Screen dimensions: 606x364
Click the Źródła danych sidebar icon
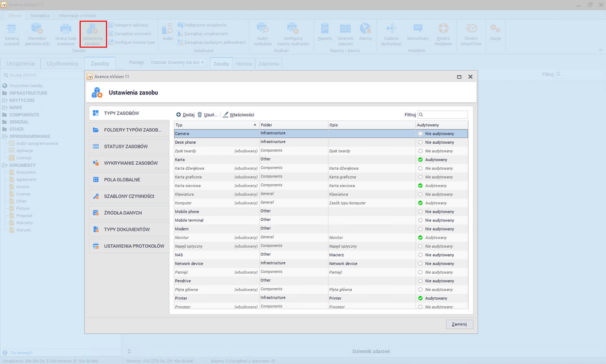(x=96, y=213)
